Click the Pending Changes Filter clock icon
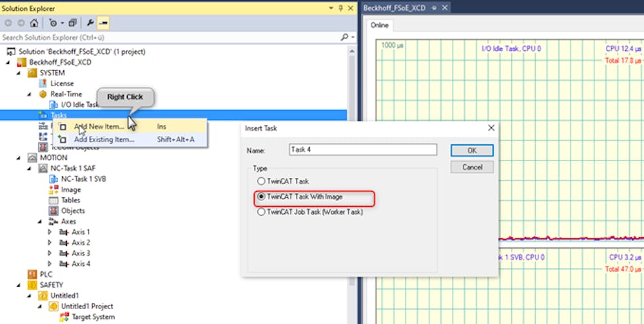 [x=53, y=23]
